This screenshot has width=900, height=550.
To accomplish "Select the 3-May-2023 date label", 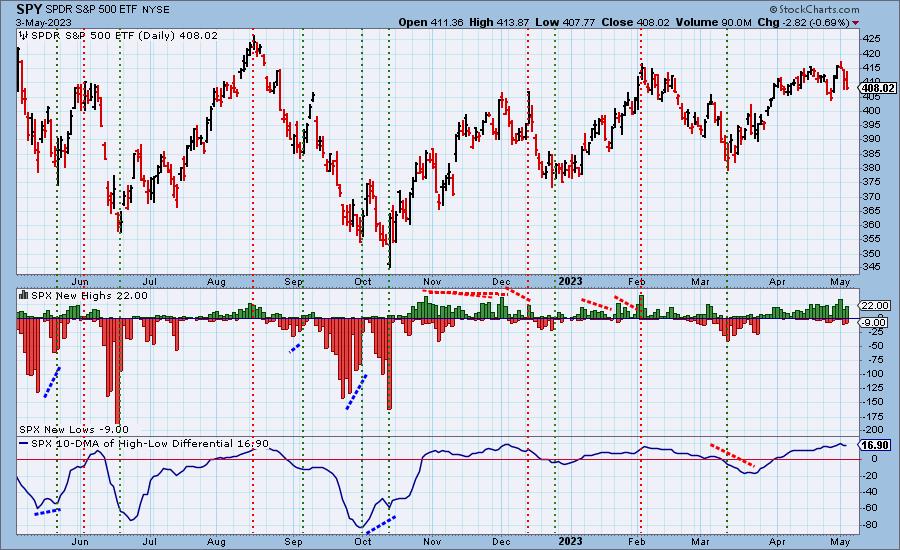I will pyautogui.click(x=44, y=22).
